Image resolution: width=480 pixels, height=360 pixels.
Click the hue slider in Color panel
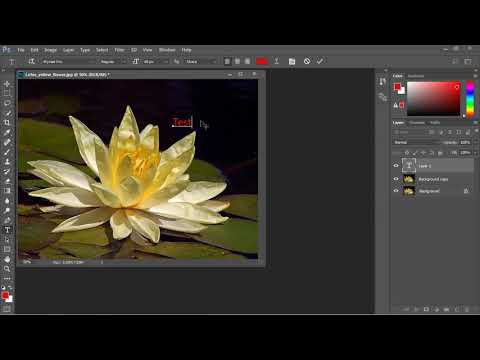click(x=470, y=99)
